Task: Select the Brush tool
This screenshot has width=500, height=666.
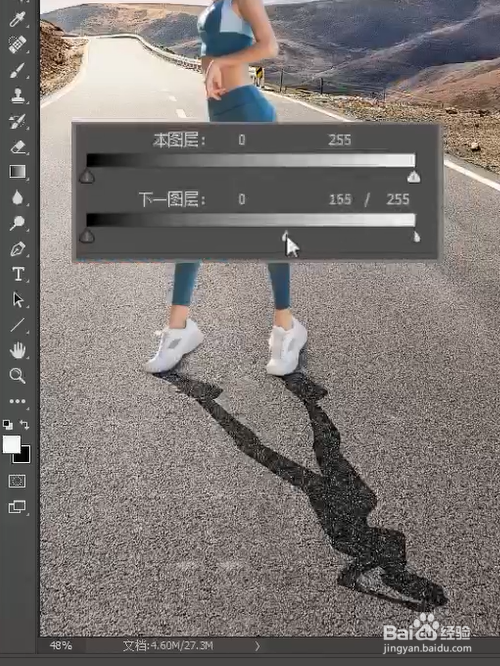Action: pos(17,70)
